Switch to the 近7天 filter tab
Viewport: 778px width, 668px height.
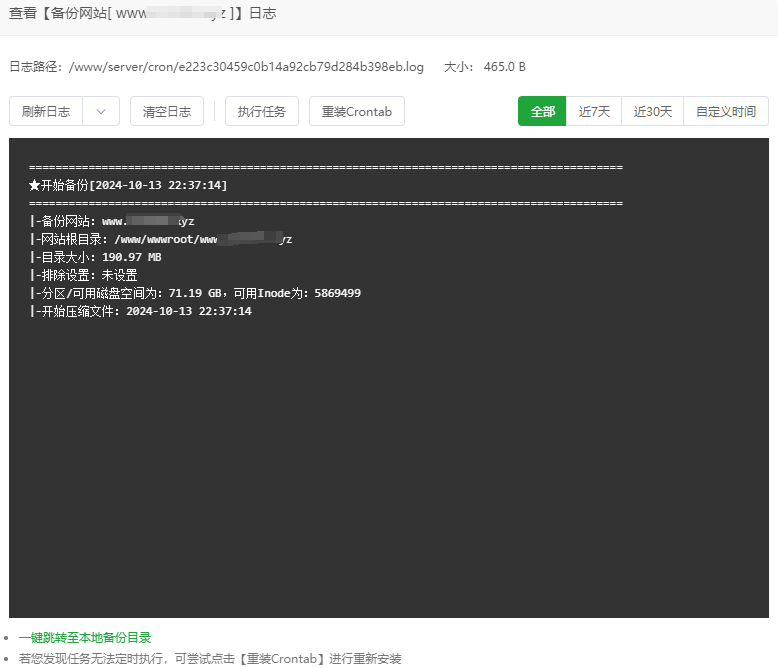[594, 112]
